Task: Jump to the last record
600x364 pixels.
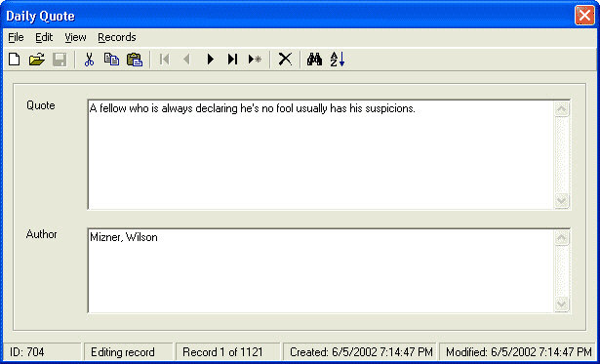Action: [x=232, y=60]
